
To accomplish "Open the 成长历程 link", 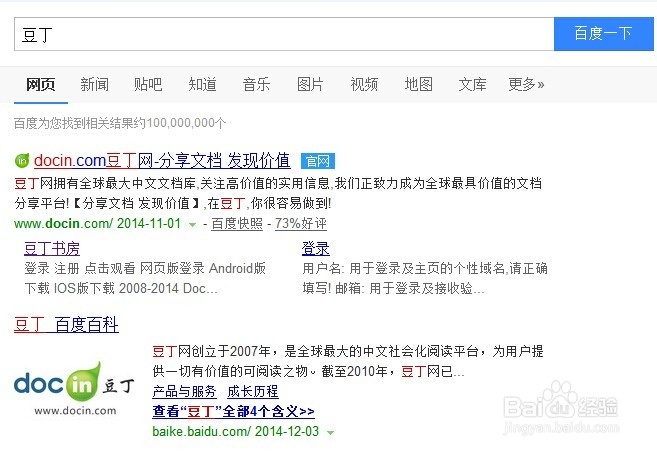I will [253, 391].
